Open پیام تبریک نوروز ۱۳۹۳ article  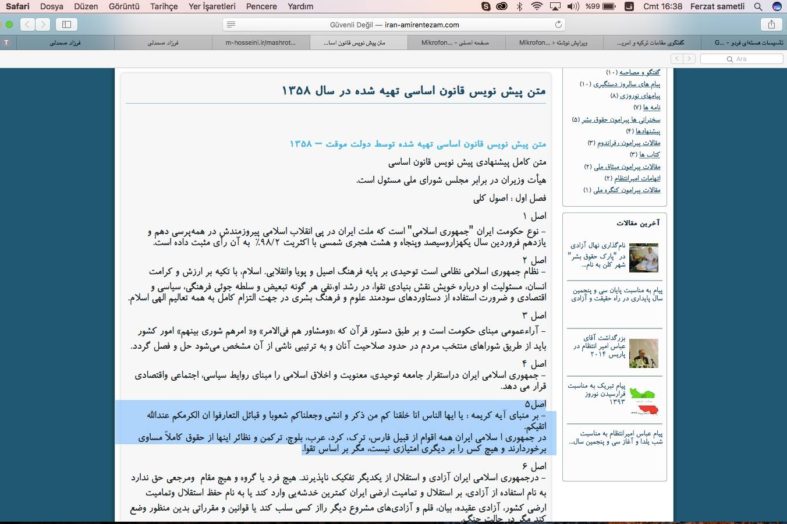pos(597,394)
